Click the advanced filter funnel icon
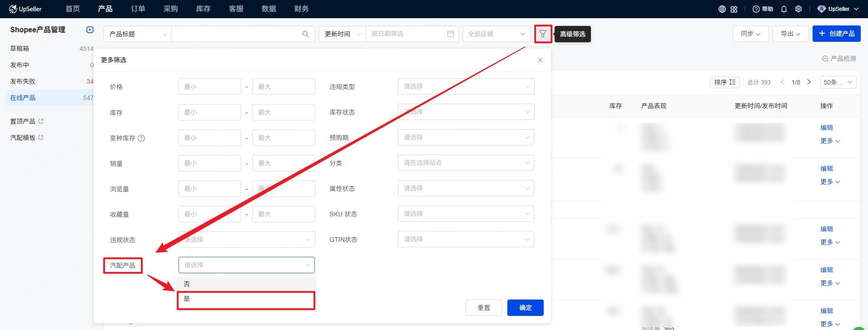 543,34
